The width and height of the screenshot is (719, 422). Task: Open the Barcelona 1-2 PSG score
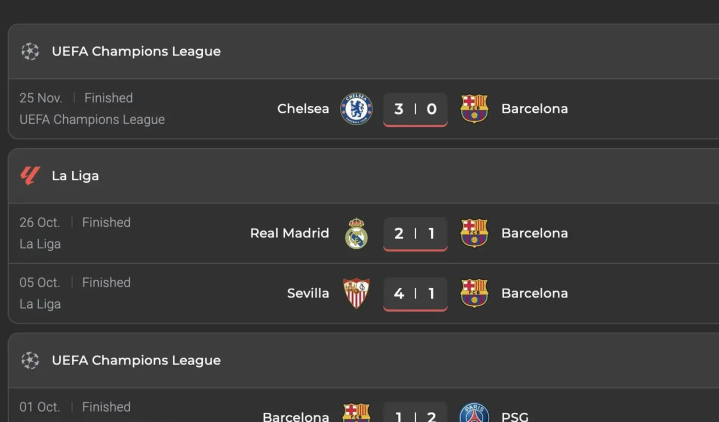coord(415,415)
